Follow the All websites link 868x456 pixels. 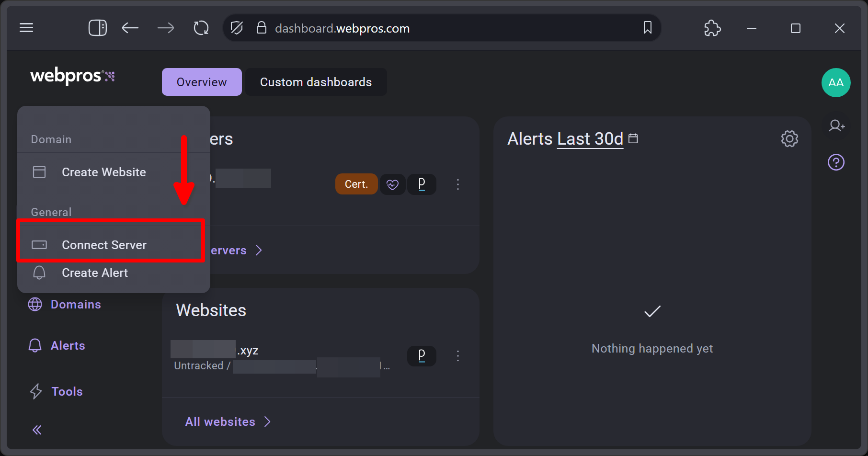tap(228, 422)
